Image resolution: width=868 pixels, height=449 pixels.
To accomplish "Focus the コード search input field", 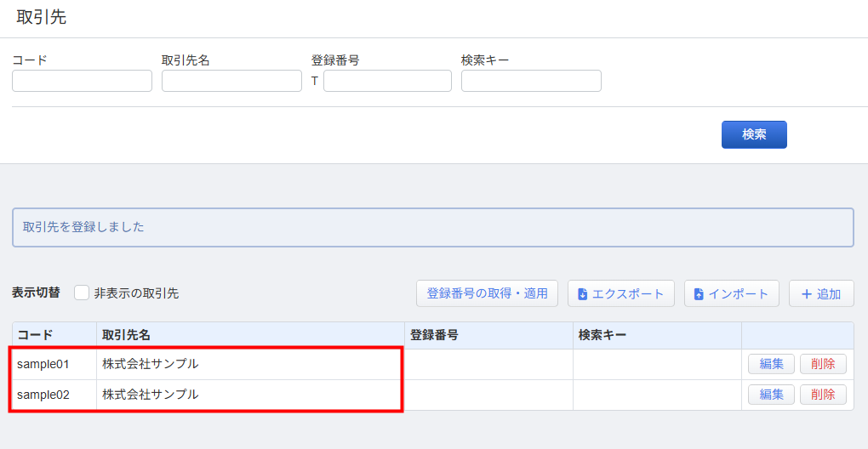I will pyautogui.click(x=82, y=81).
